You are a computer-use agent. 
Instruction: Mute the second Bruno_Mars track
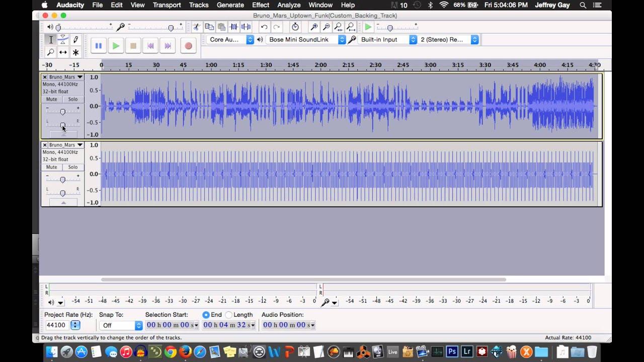51,167
